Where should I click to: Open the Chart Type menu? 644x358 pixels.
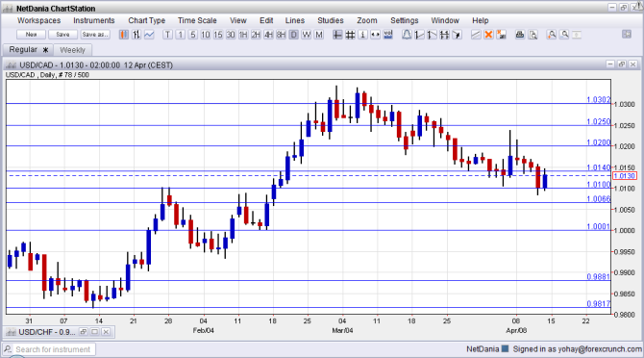(147, 20)
